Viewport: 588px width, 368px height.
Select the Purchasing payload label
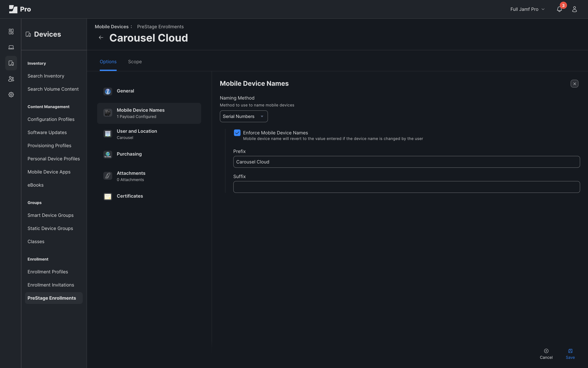click(129, 154)
